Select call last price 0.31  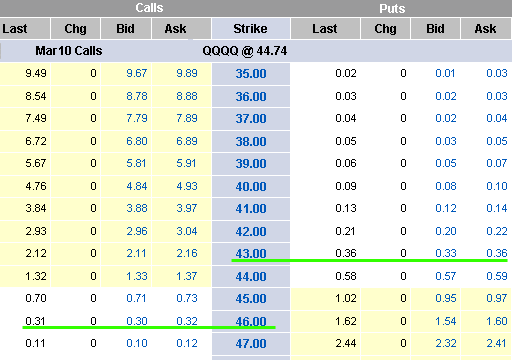tap(35, 321)
